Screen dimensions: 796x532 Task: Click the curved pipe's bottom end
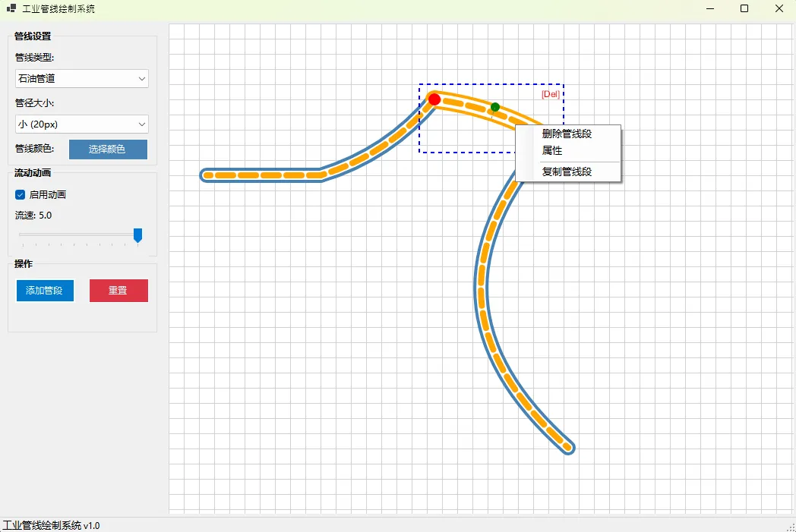[x=567, y=447]
